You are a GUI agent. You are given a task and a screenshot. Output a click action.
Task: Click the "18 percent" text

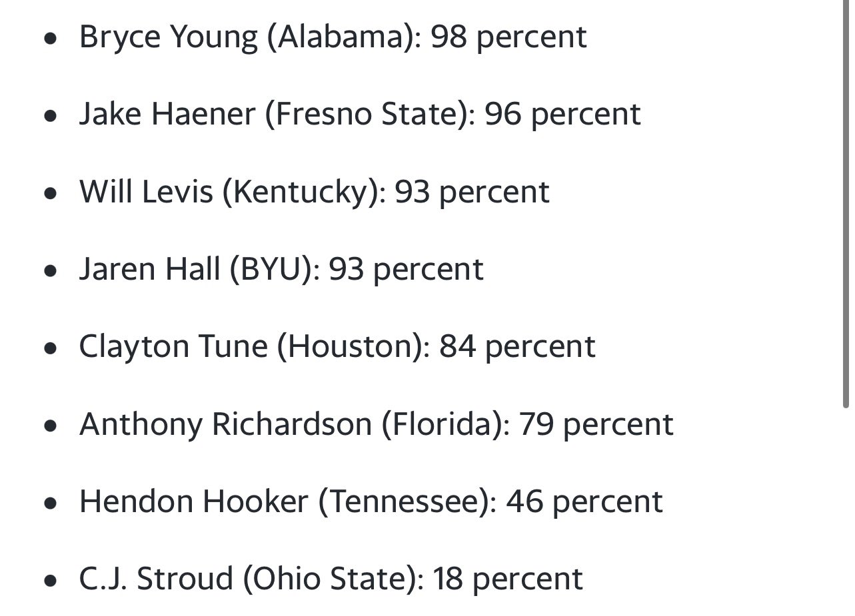(x=508, y=579)
